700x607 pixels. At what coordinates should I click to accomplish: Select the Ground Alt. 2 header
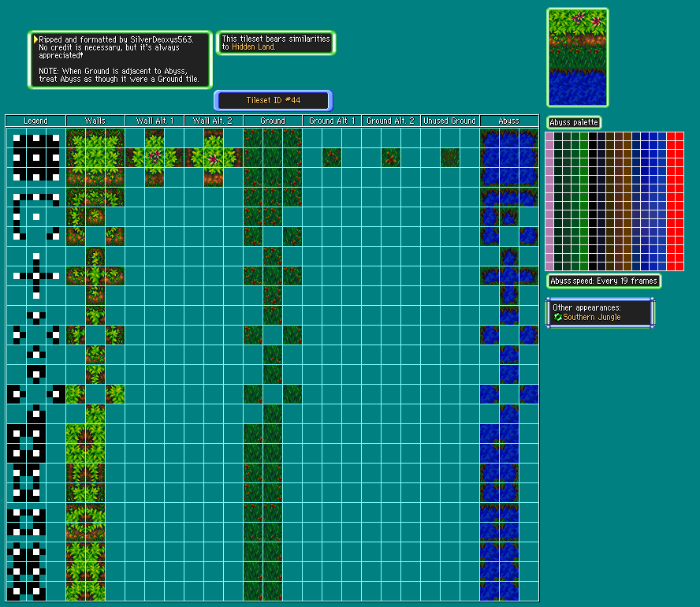(391, 121)
